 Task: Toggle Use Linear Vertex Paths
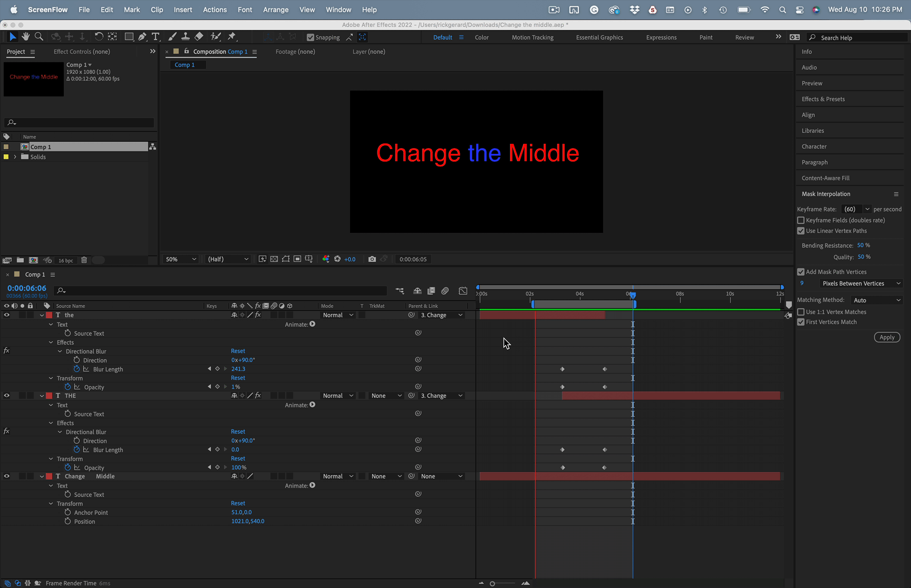pyautogui.click(x=801, y=231)
